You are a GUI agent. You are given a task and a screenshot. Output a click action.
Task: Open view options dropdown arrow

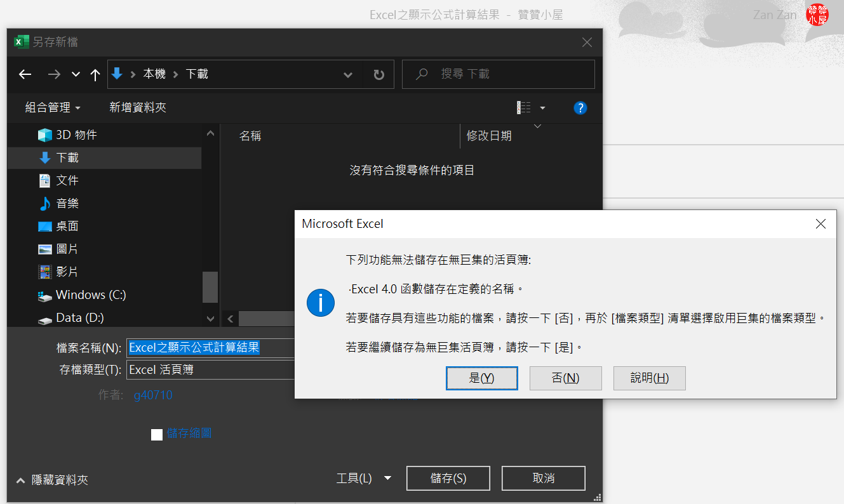(542, 108)
